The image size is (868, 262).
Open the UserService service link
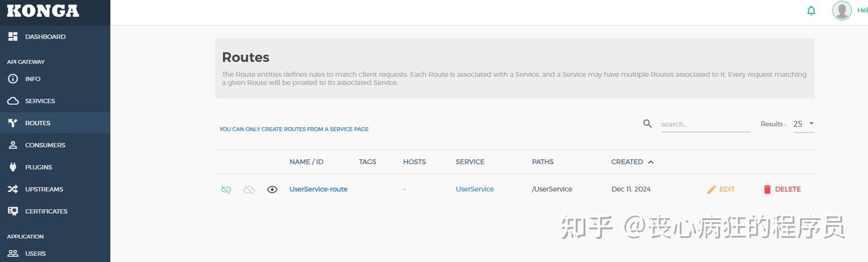point(474,189)
